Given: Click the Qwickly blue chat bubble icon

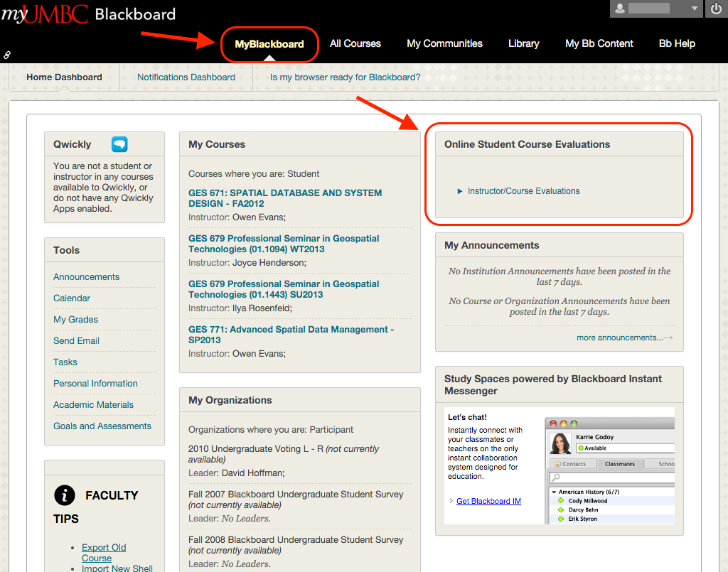Looking at the screenshot, I should 119,144.
